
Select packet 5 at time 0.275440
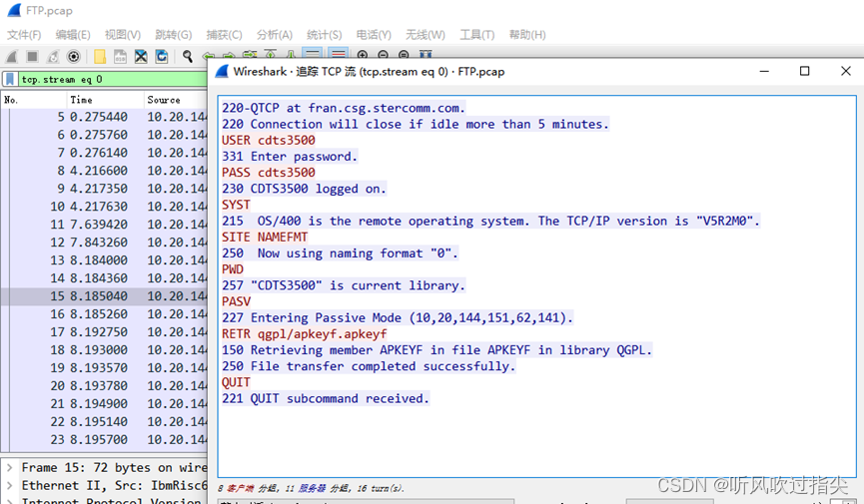click(x=104, y=117)
